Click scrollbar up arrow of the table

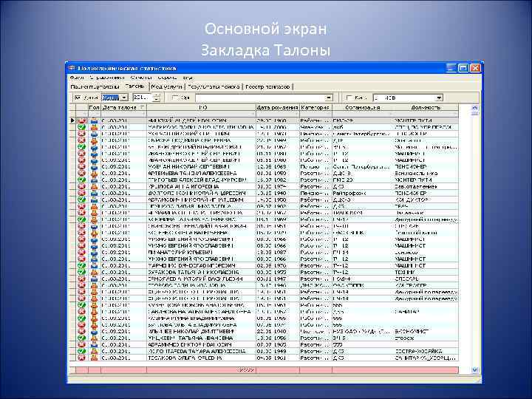click(474, 108)
